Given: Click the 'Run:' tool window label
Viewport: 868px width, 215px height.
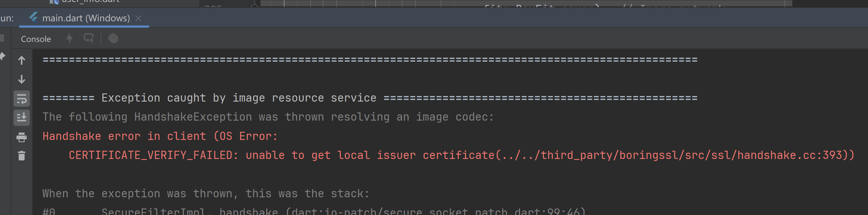Looking at the screenshot, I should coord(7,18).
